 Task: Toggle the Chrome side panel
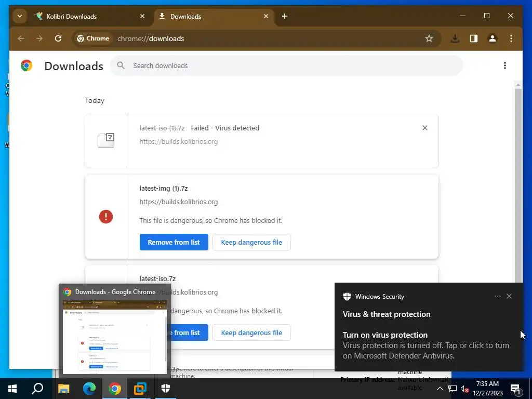(474, 38)
